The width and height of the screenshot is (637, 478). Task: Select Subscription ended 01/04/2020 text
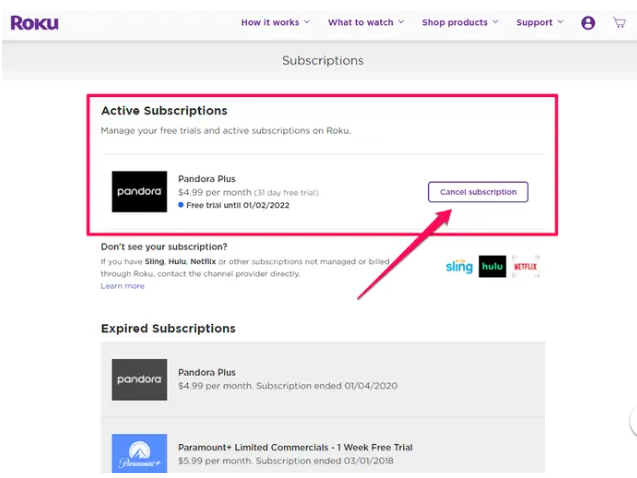click(327, 386)
